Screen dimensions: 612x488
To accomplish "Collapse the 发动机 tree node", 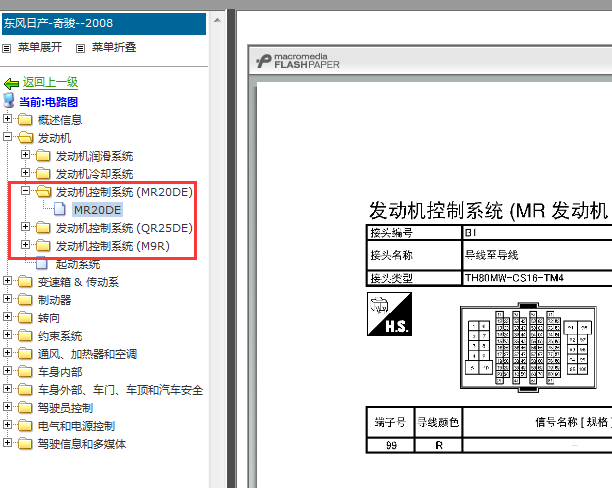I will coord(7,137).
